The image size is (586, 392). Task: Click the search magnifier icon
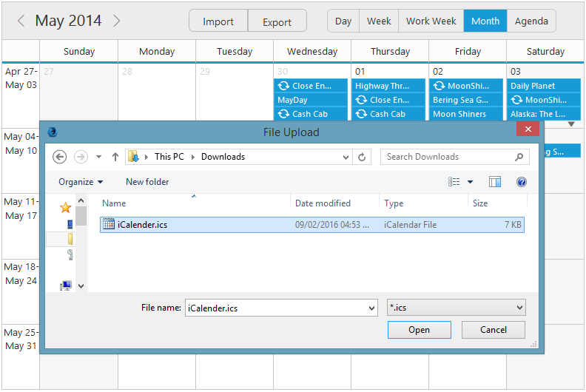(519, 157)
